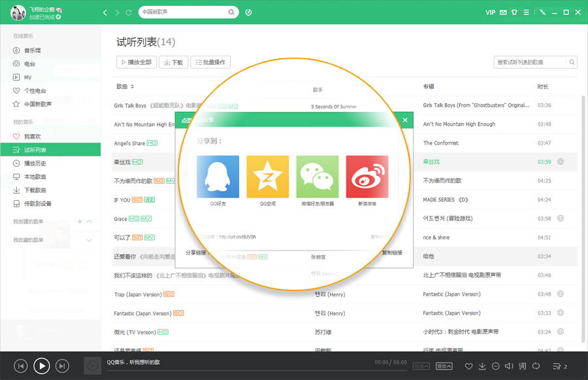Refresh the current page
The width and height of the screenshot is (588, 380).
click(129, 12)
